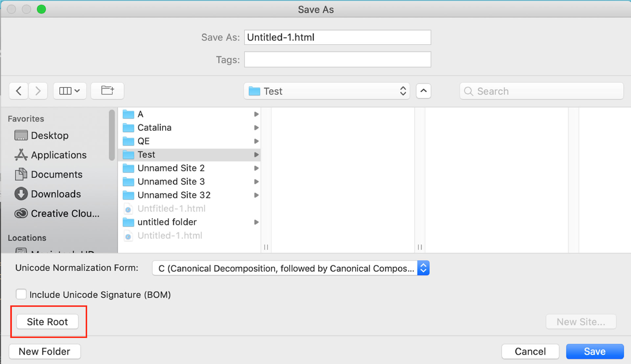
Task: Go to Downloads in the sidebar
Action: (55, 194)
